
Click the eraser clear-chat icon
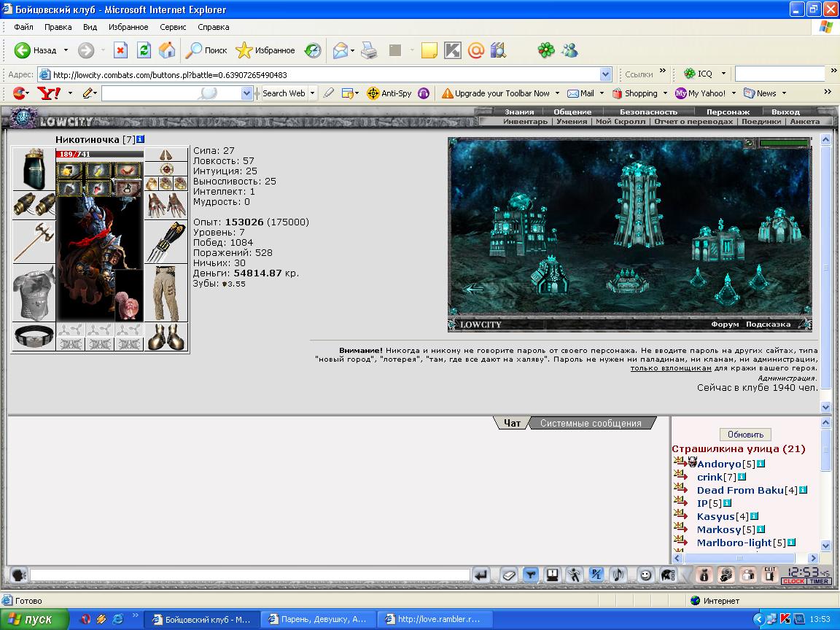(508, 575)
